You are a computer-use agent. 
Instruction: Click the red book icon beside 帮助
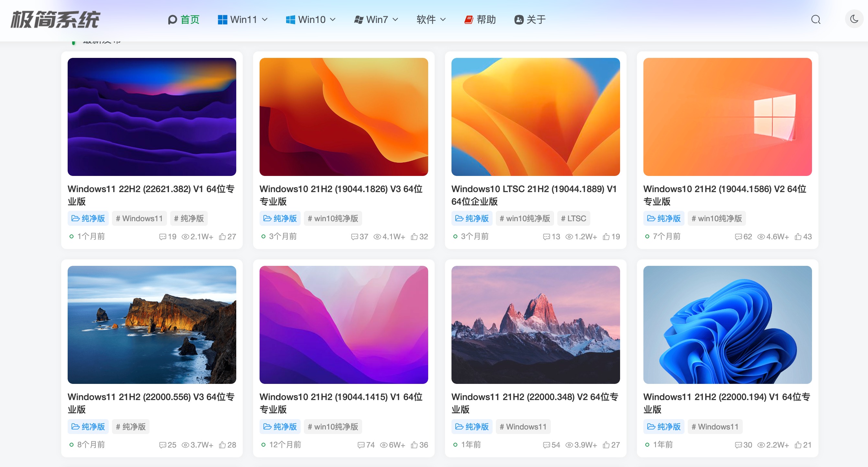point(469,19)
